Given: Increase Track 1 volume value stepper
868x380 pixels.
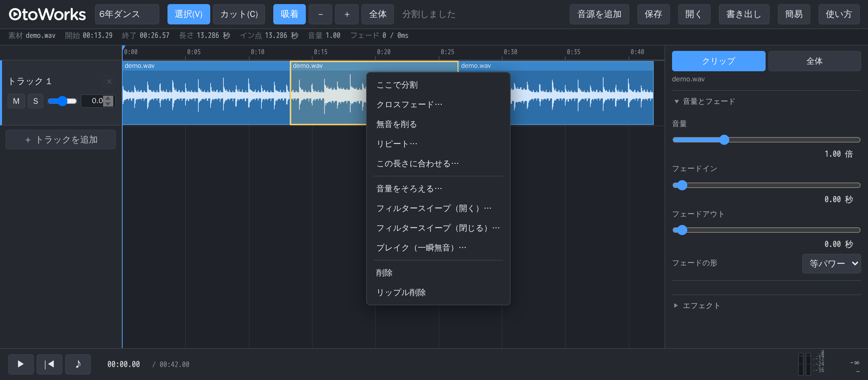Looking at the screenshot, I should [108, 98].
